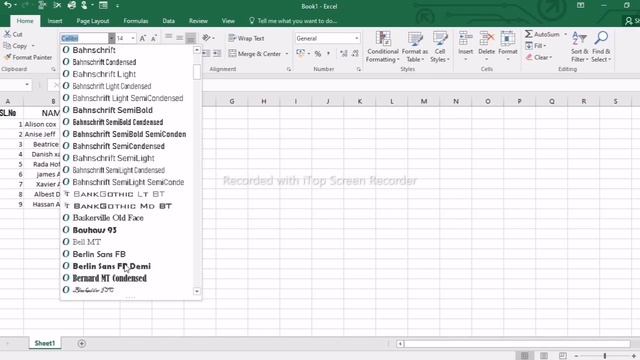Click the horizontal sheet scrollbar track
Viewport: 640px width, 360px height.
pyautogui.click(x=517, y=344)
